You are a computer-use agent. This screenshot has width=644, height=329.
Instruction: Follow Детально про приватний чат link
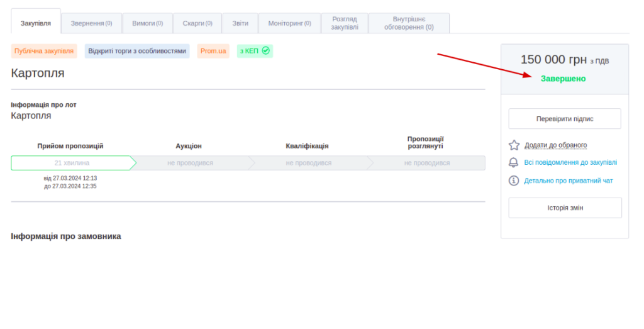[569, 181]
